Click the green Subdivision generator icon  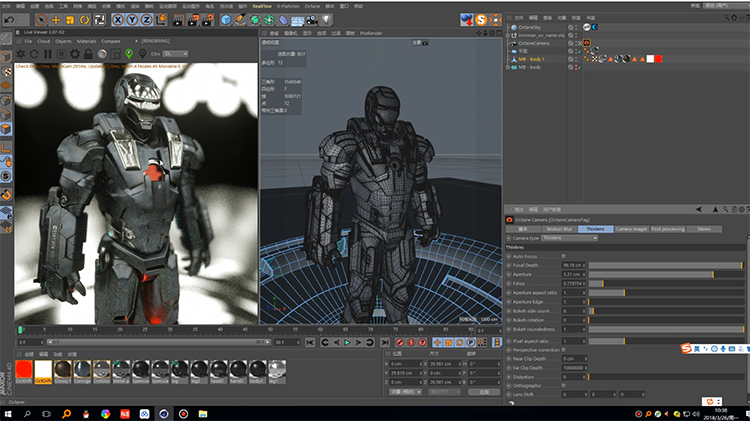(x=255, y=20)
